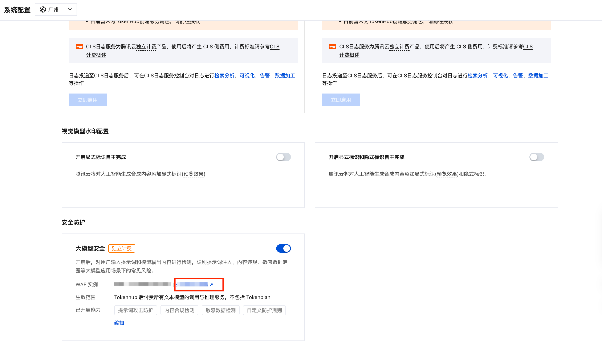Click the blurred blue WAF instance link

(x=192, y=284)
